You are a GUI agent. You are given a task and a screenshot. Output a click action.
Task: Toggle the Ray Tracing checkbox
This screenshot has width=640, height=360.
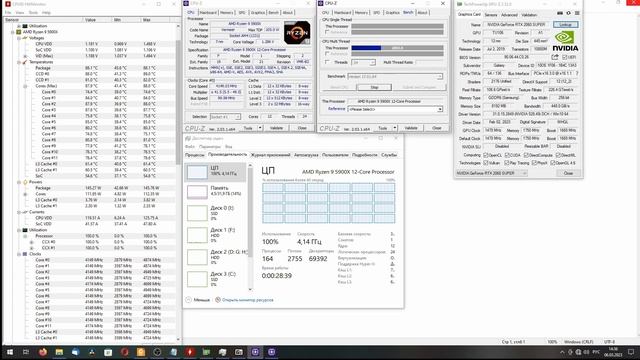(507, 163)
